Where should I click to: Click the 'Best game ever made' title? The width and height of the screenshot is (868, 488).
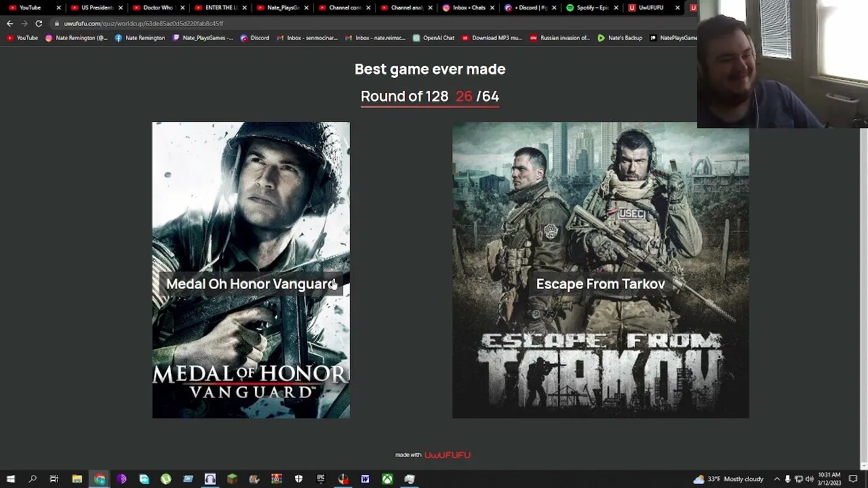point(430,69)
